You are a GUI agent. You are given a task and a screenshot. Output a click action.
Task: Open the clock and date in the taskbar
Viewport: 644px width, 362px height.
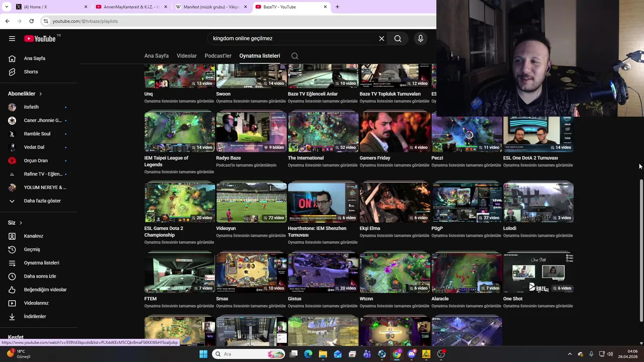[x=628, y=354]
